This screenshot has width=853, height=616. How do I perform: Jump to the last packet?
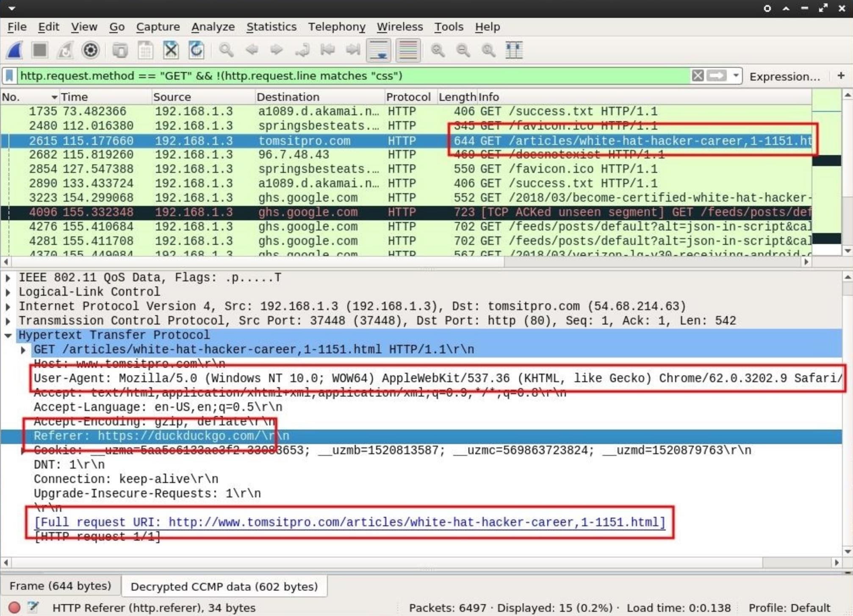pos(352,50)
